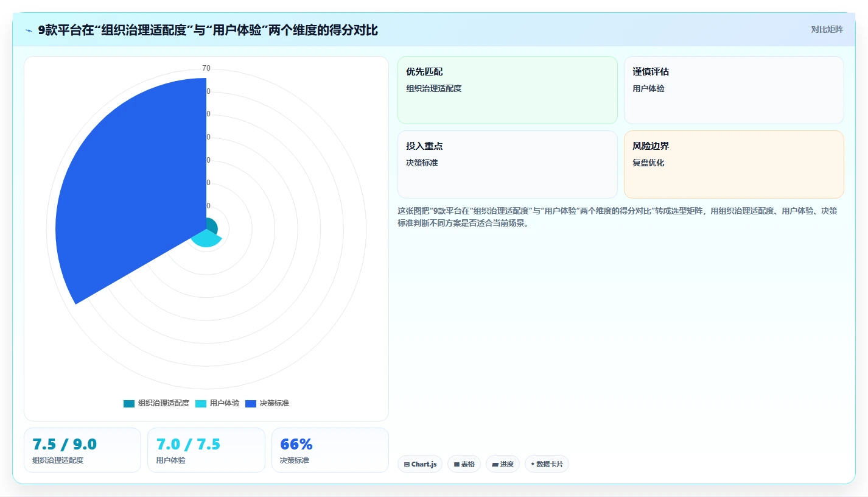Click the Chart.js tag chip
868x497 pixels.
420,464
